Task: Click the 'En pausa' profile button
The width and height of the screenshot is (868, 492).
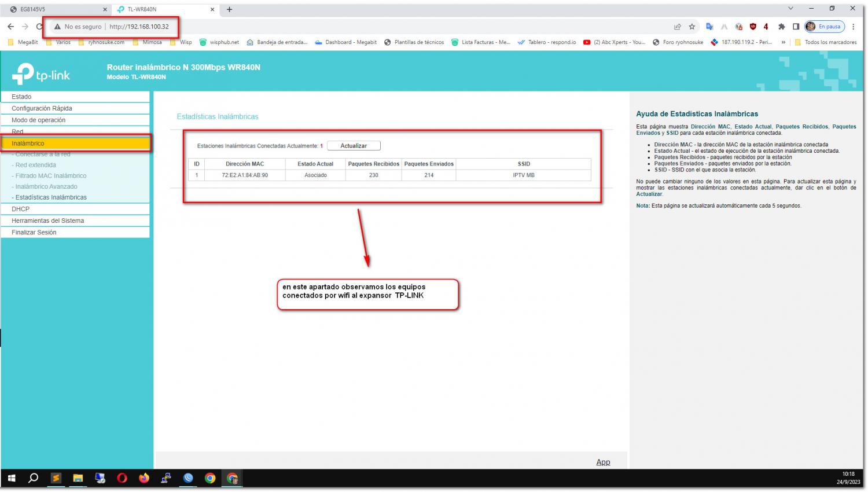Action: [825, 27]
